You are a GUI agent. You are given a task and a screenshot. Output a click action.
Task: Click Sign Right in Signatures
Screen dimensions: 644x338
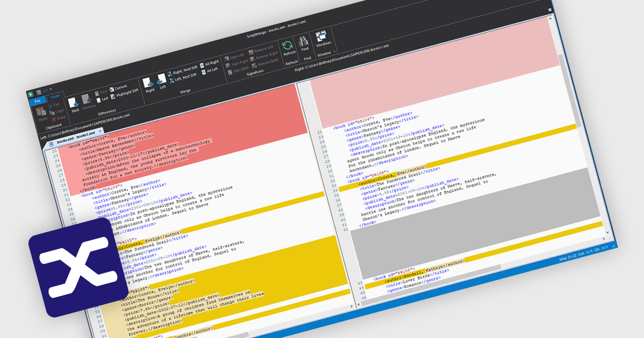pyautogui.click(x=237, y=62)
